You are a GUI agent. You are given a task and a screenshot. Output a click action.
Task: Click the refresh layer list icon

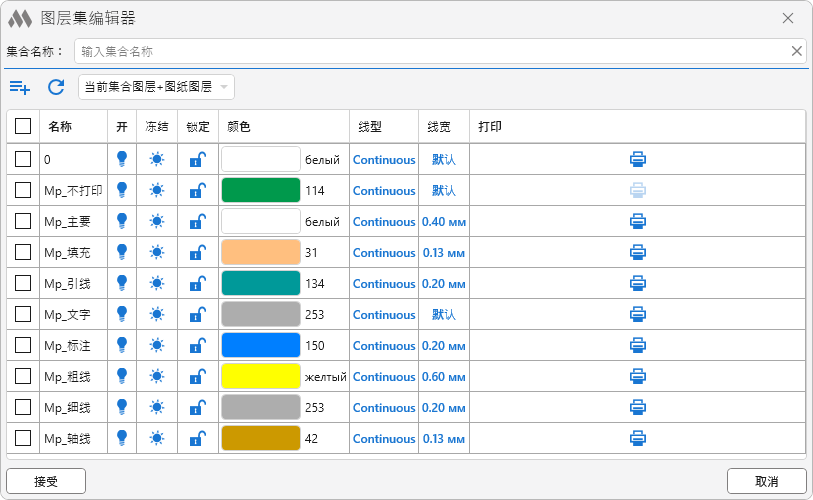pyautogui.click(x=56, y=87)
